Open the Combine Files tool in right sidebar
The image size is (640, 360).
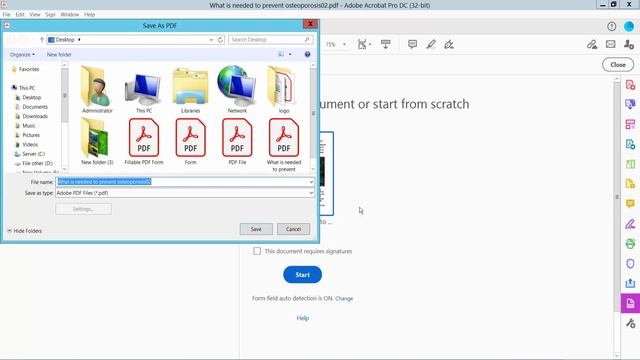click(x=630, y=104)
